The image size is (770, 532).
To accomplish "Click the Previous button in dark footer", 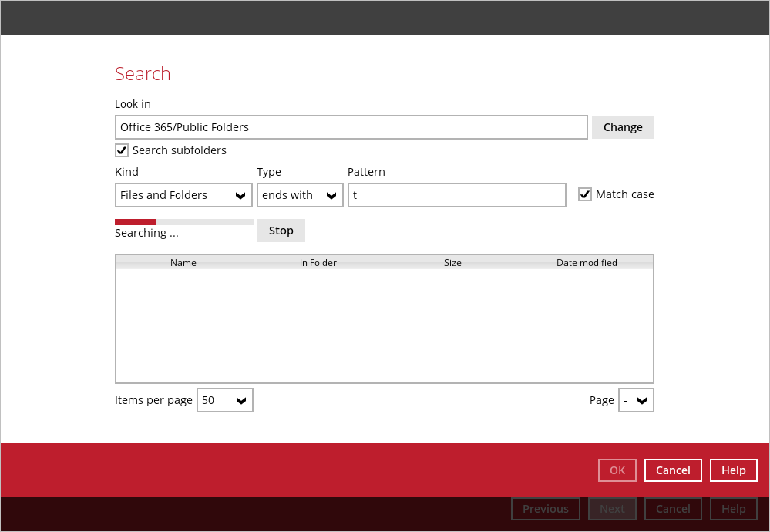I will click(545, 509).
